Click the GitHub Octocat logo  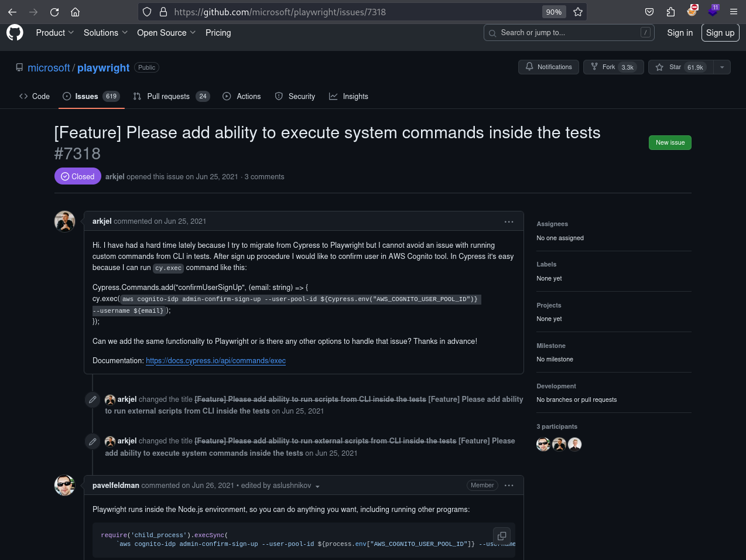coord(15,33)
